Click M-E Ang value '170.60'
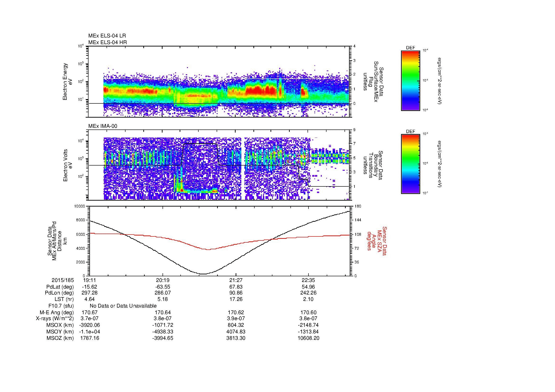Viewport: 555px width, 392px height. pyautogui.click(x=308, y=313)
